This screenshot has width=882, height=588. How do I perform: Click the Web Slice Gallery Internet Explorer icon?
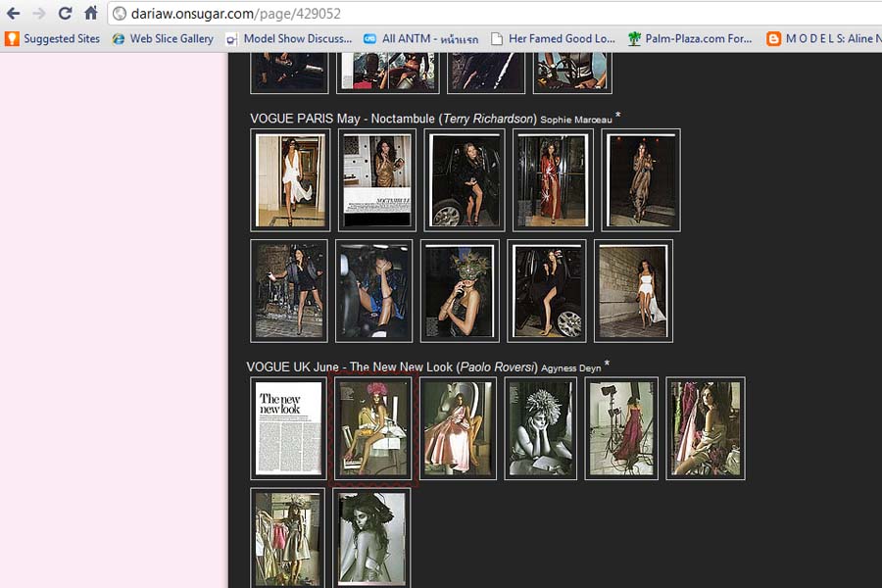click(x=119, y=39)
